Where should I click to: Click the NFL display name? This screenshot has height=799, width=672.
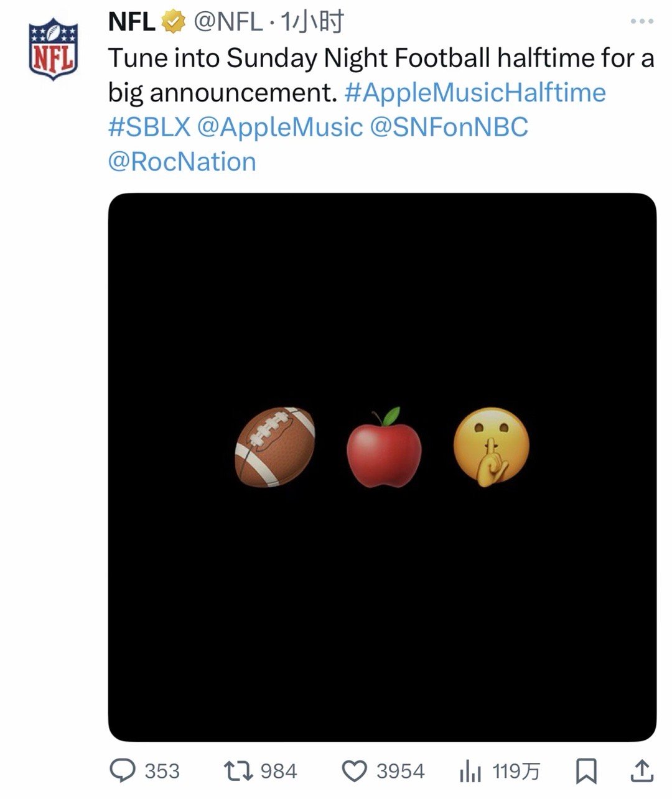pos(131,22)
